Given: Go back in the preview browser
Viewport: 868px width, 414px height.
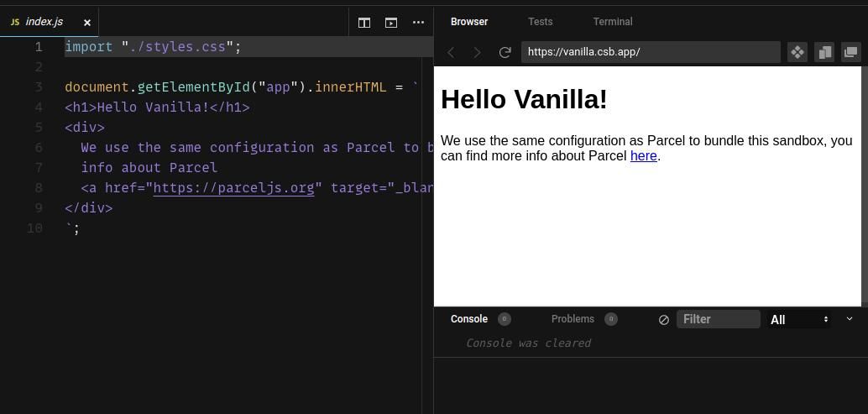Looking at the screenshot, I should 451,52.
